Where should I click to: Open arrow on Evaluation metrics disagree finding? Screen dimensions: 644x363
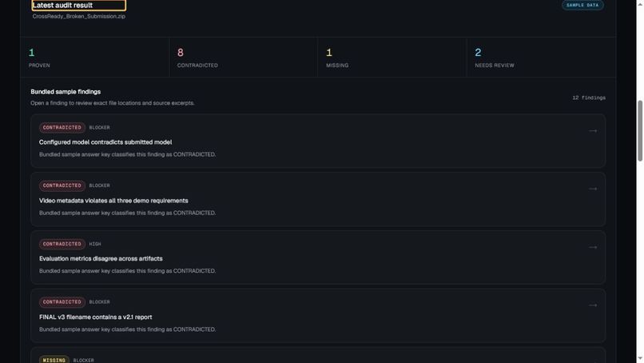click(x=593, y=247)
